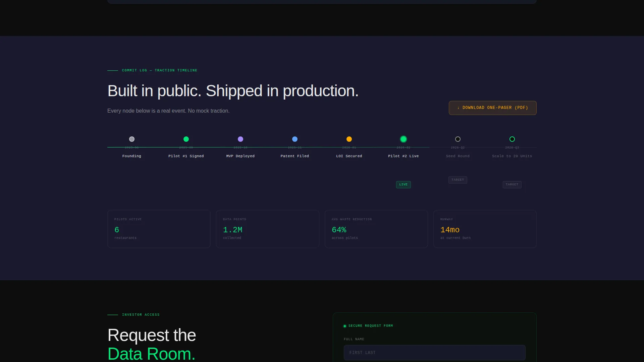This screenshot has width=644, height=362.
Task: Open the Runway 14mo card
Action: 485,229
